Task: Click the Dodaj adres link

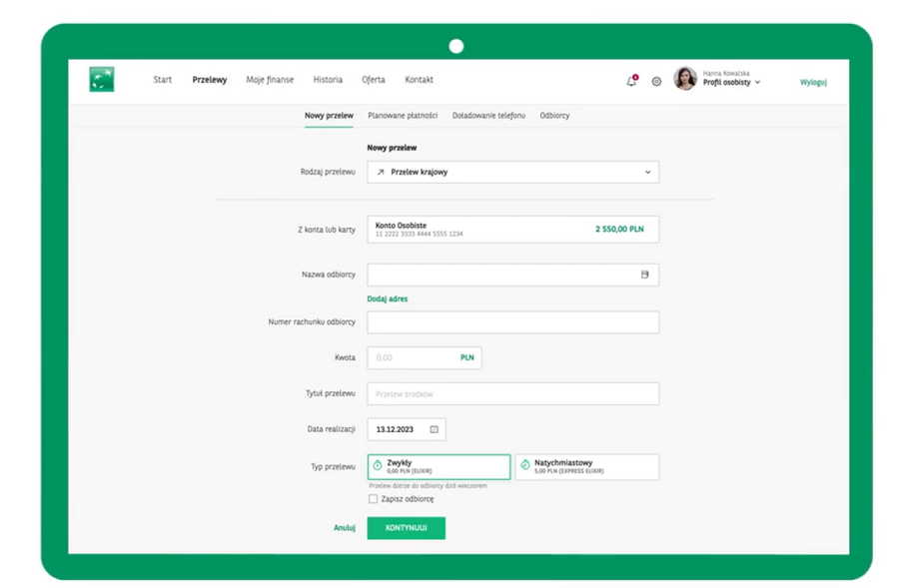Action: pyautogui.click(x=388, y=298)
